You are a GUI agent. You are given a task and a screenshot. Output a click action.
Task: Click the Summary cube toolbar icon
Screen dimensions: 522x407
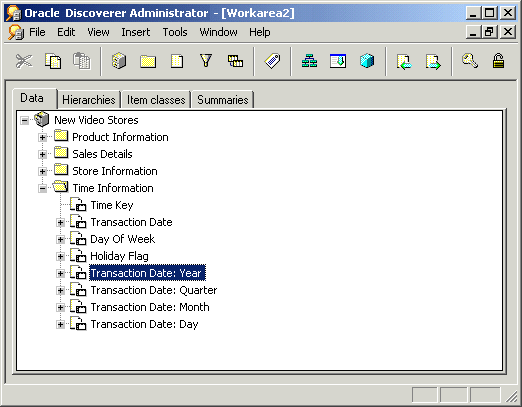coord(367,61)
